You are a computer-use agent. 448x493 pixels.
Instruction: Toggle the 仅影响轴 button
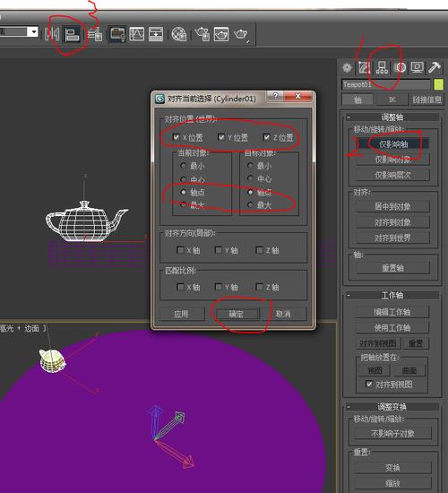click(x=393, y=144)
